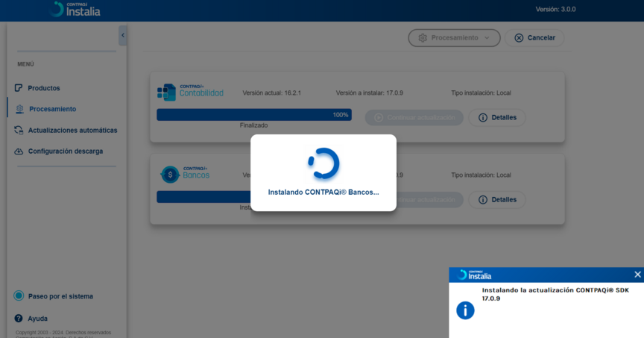
Task: Click Continuar actualización for Contabilidad
Action: coord(414,118)
